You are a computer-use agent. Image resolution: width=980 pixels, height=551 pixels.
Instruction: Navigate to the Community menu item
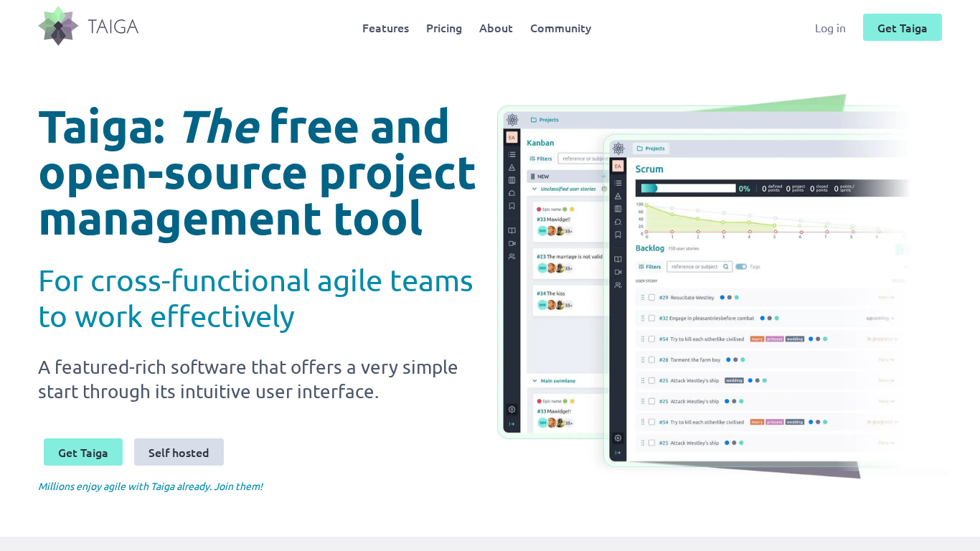click(560, 28)
